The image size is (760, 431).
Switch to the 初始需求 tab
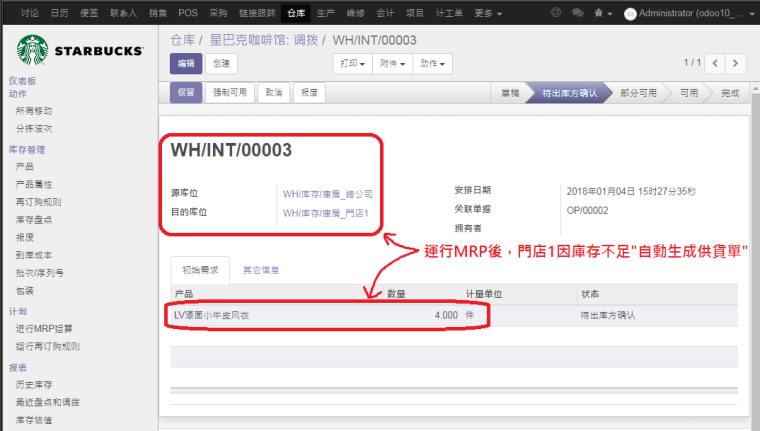[200, 270]
